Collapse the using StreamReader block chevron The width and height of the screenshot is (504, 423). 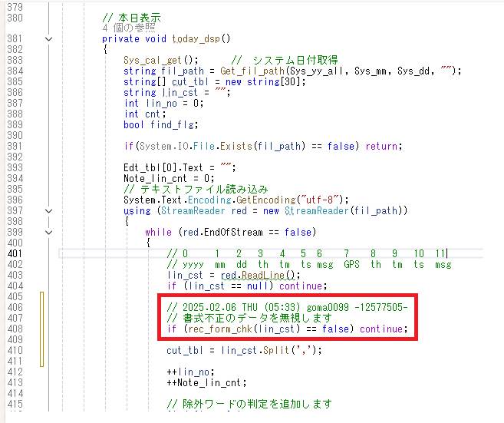click(48, 210)
